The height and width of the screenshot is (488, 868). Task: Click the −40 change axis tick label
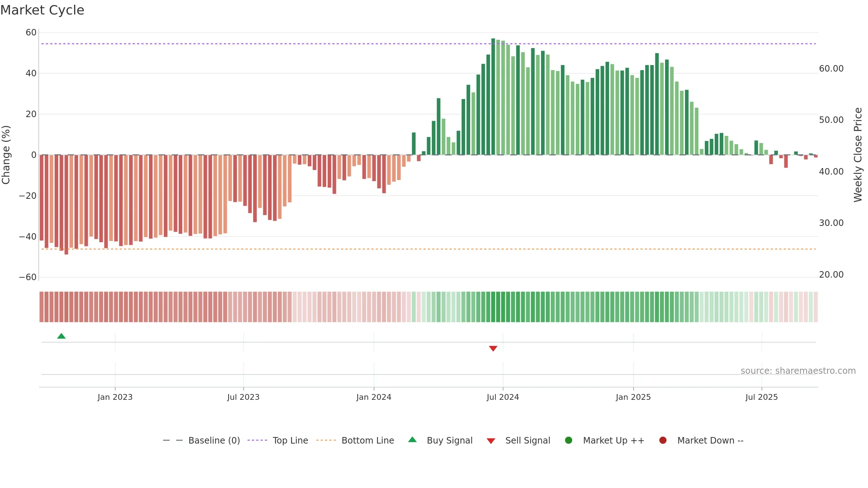pyautogui.click(x=28, y=237)
